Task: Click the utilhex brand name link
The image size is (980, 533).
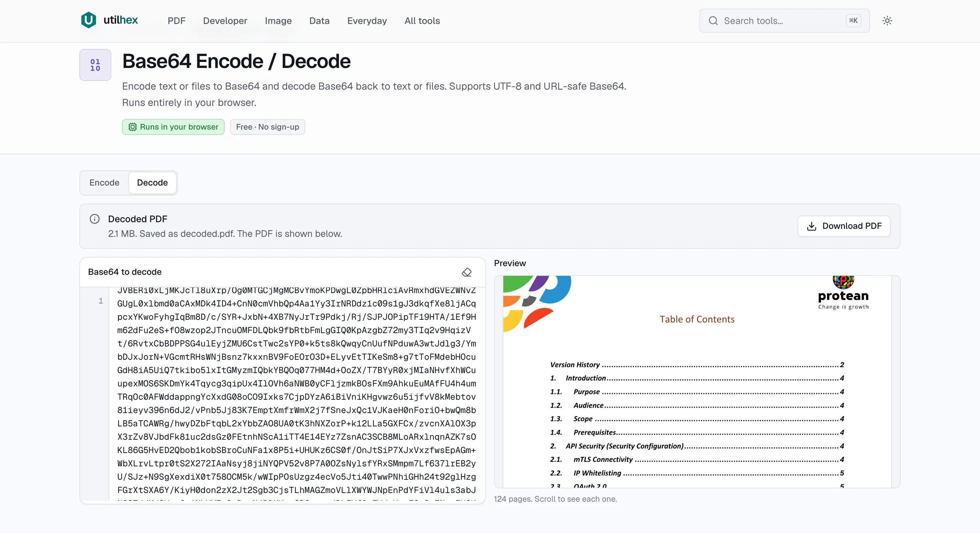Action: coord(121,20)
